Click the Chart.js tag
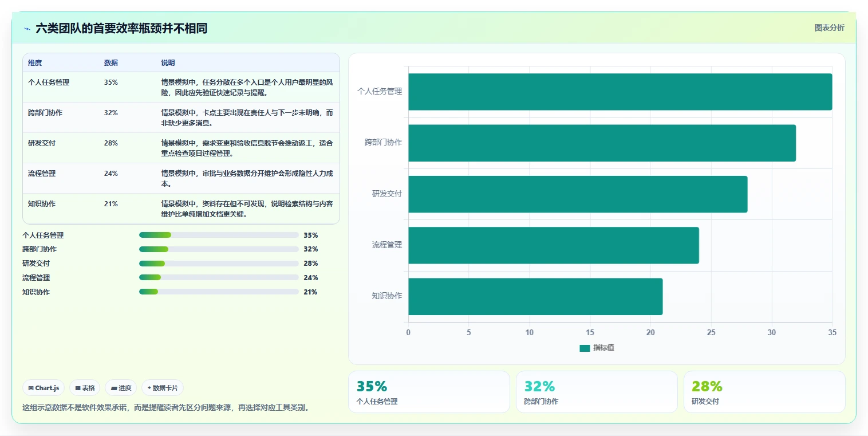 pos(44,388)
